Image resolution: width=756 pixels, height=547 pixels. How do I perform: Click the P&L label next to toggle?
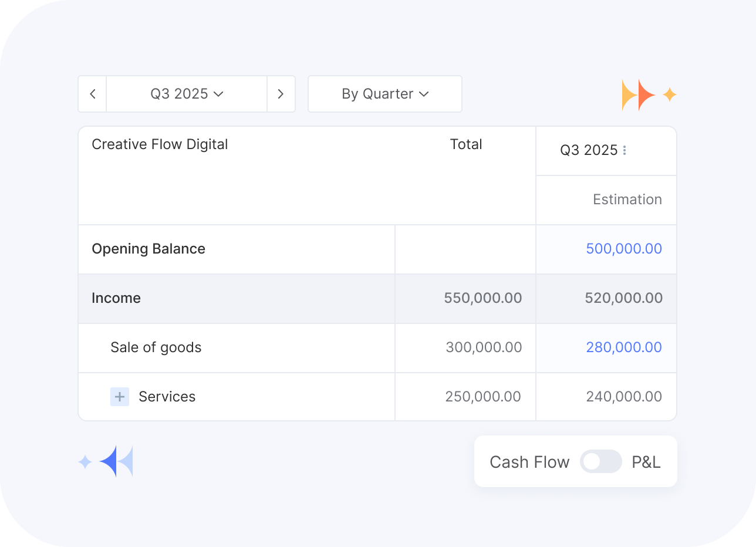click(646, 462)
